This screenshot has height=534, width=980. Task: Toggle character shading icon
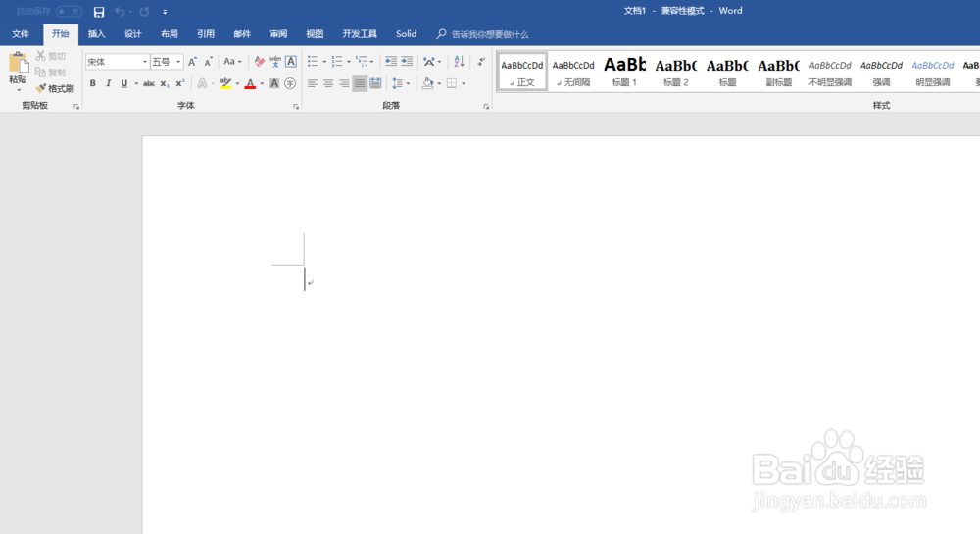pos(274,83)
